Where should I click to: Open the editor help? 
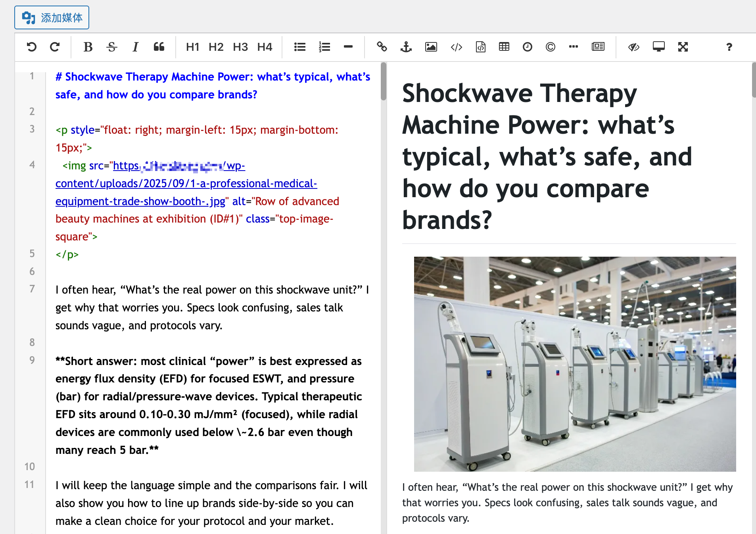pos(729,47)
